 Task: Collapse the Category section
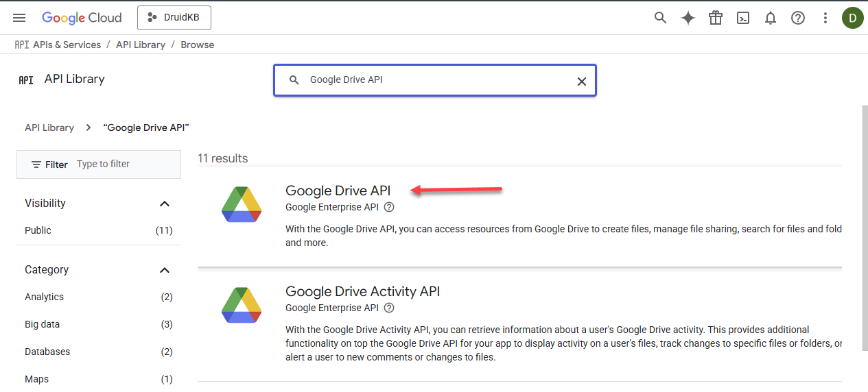[x=164, y=270]
